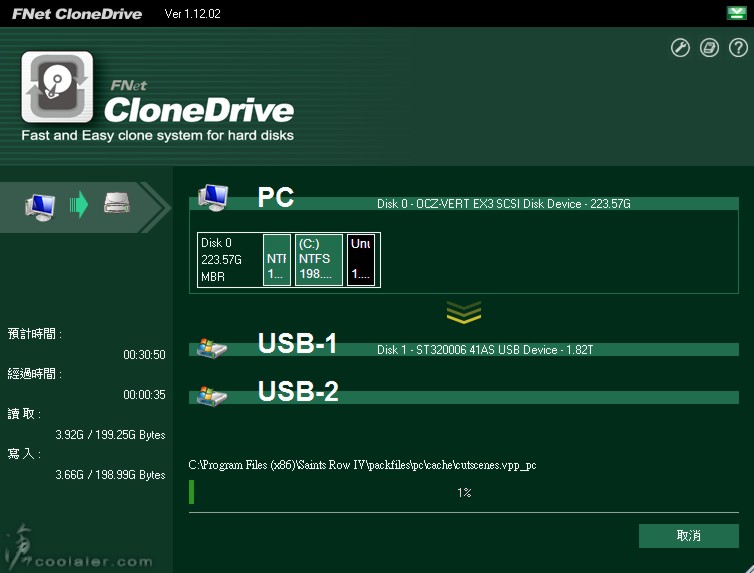This screenshot has height=573, width=754.
Task: Click the estimated time value 00:30:50
Action: (x=144, y=355)
